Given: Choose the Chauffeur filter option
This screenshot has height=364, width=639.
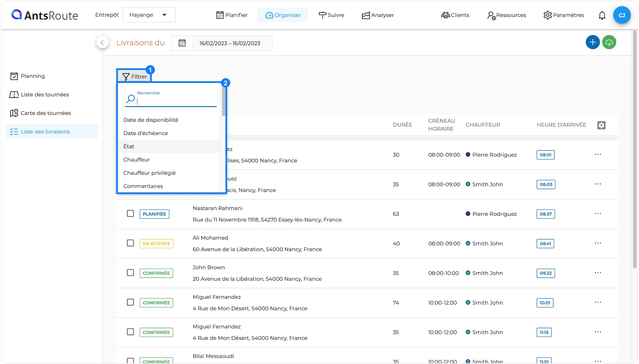Looking at the screenshot, I should (169, 159).
